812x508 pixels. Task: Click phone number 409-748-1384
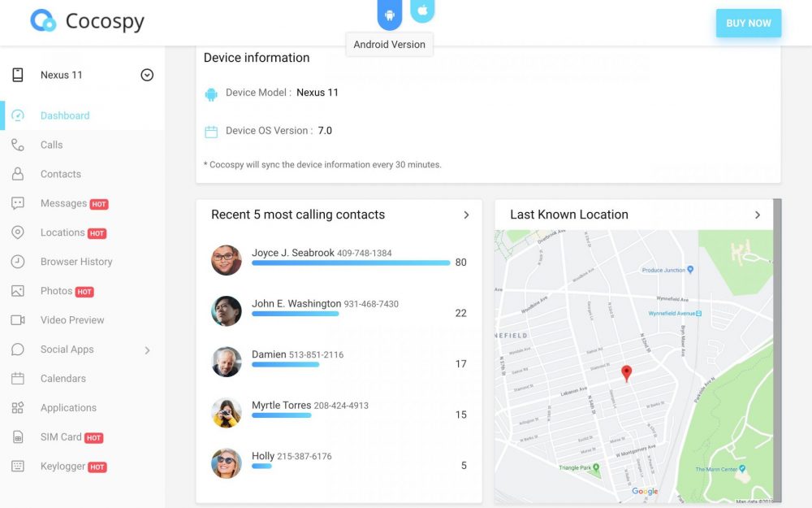(364, 253)
